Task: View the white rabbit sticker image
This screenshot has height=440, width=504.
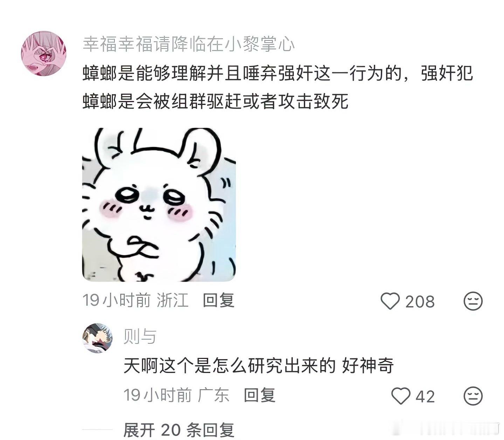Action: click(159, 205)
